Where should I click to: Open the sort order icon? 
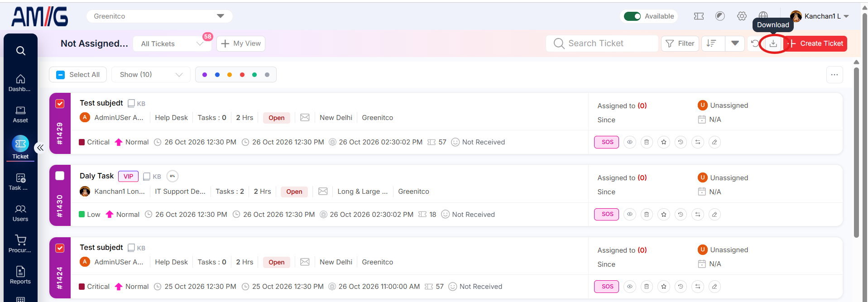712,43
